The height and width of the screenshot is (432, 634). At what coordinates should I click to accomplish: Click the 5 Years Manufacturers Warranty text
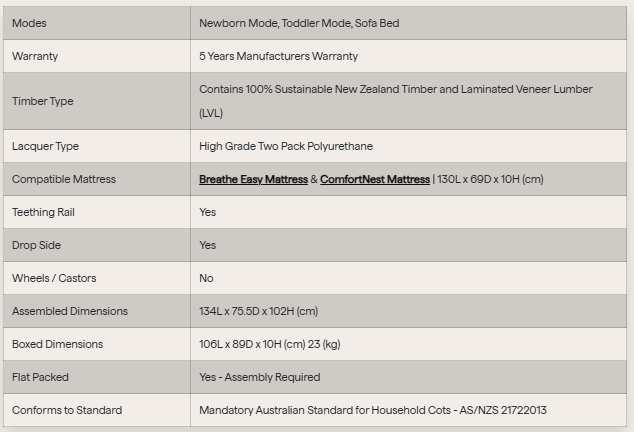(279, 56)
